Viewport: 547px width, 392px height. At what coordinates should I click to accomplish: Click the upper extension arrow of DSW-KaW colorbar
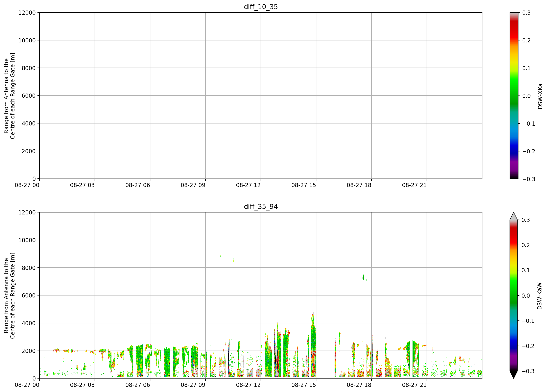(x=513, y=216)
